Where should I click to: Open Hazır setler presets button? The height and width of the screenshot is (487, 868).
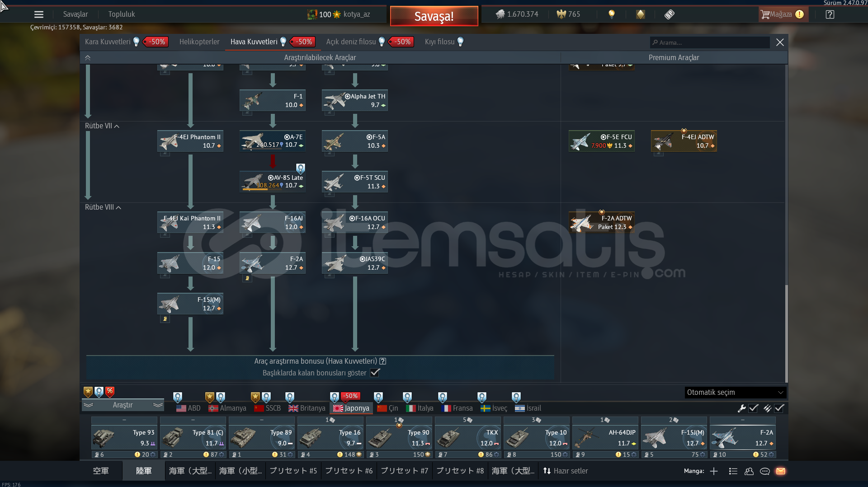coord(566,471)
